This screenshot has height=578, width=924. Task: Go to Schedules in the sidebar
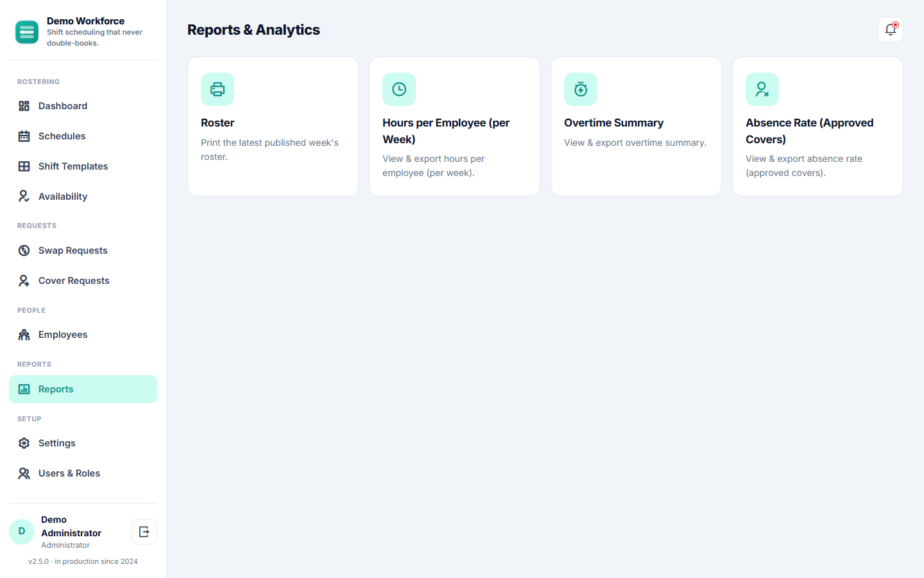coord(83,136)
